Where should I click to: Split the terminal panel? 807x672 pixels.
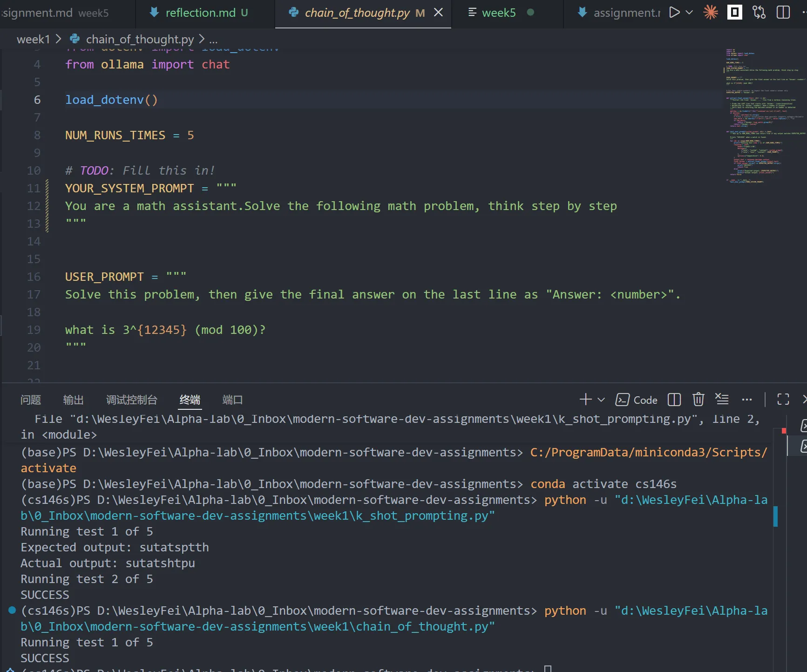[674, 400]
